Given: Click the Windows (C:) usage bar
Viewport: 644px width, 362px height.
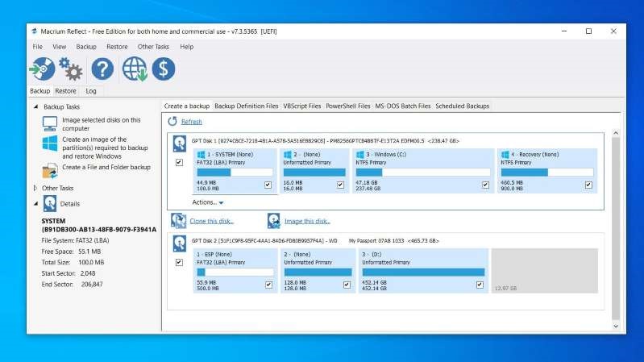Looking at the screenshot, I should tap(423, 173).
